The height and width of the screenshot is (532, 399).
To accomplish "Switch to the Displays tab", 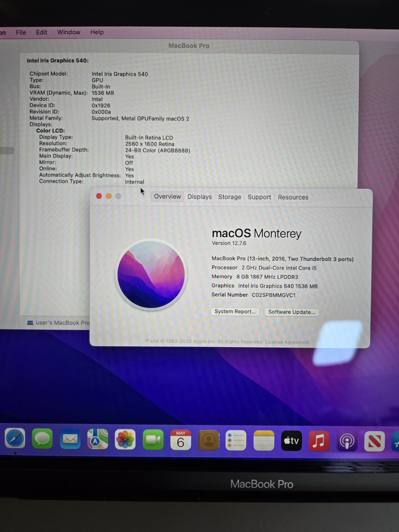I will (199, 197).
